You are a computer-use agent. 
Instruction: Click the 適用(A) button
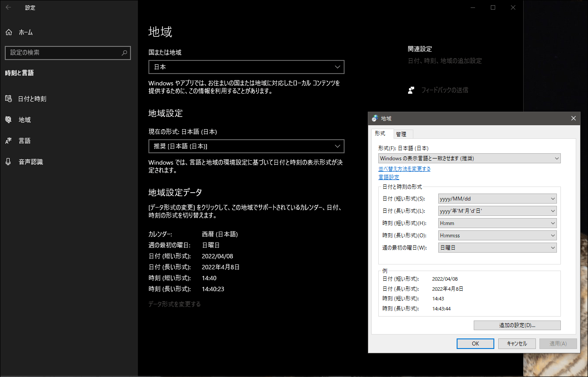coord(558,344)
